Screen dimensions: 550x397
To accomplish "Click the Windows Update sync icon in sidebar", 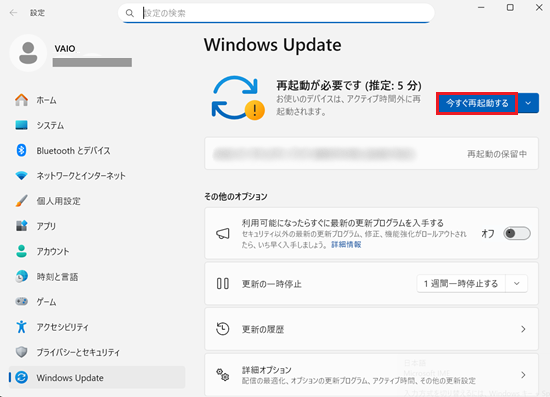I will pyautogui.click(x=21, y=377).
